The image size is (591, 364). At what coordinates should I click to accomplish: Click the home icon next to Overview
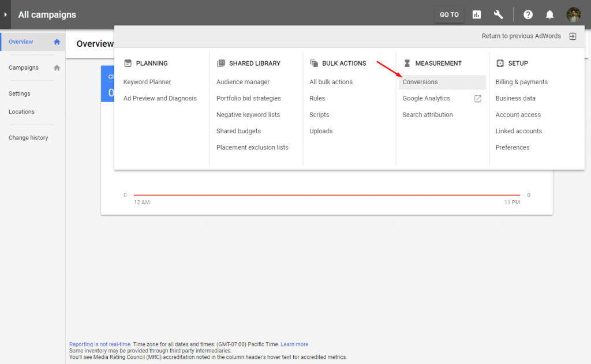pos(57,42)
